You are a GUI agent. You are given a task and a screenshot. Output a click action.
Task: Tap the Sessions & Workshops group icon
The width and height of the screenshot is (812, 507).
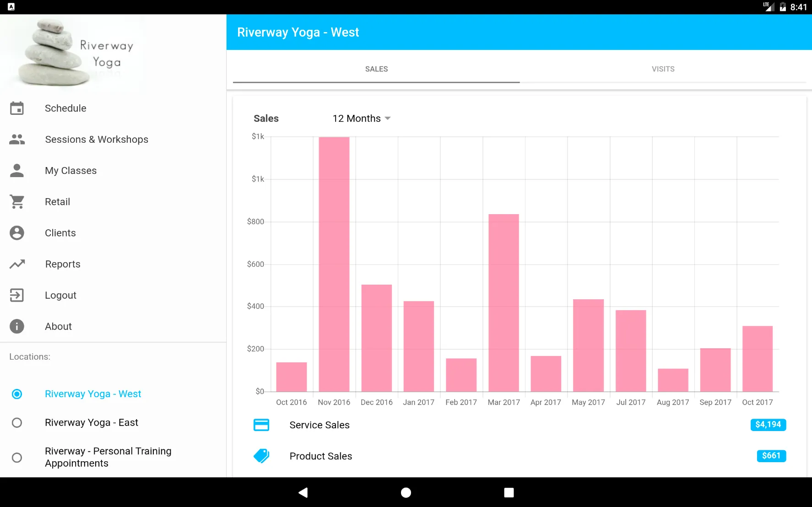[17, 140]
